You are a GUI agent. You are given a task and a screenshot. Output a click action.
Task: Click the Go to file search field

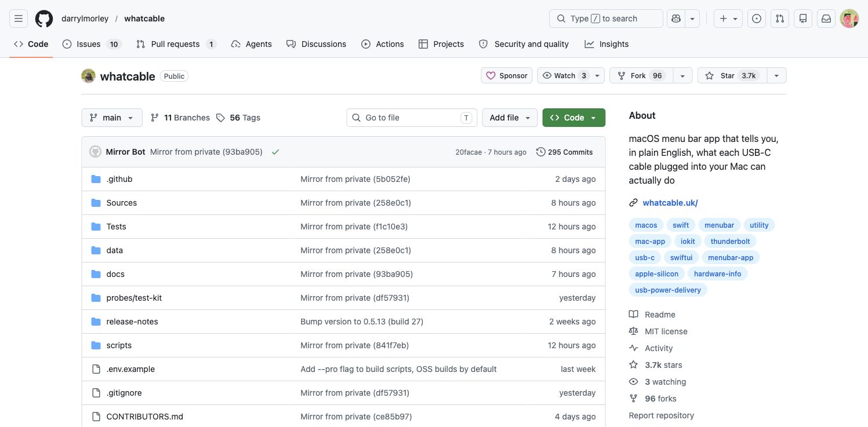pos(412,118)
